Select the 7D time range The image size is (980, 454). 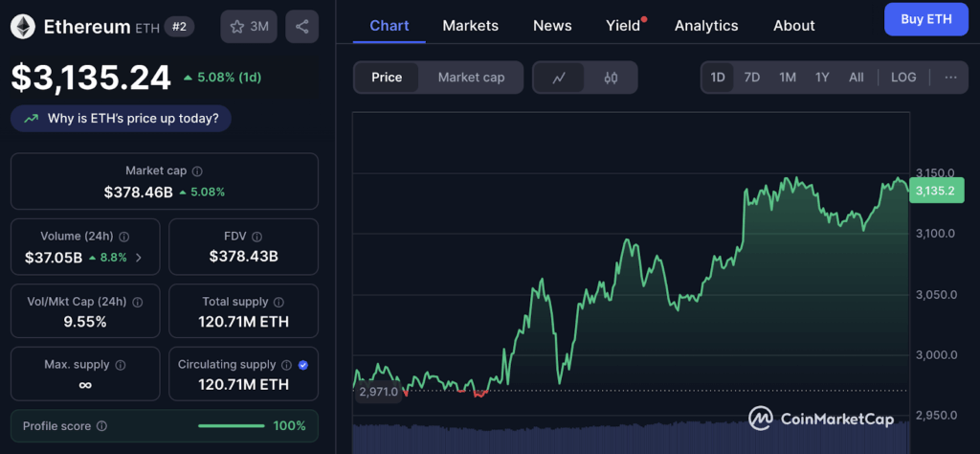pos(752,78)
